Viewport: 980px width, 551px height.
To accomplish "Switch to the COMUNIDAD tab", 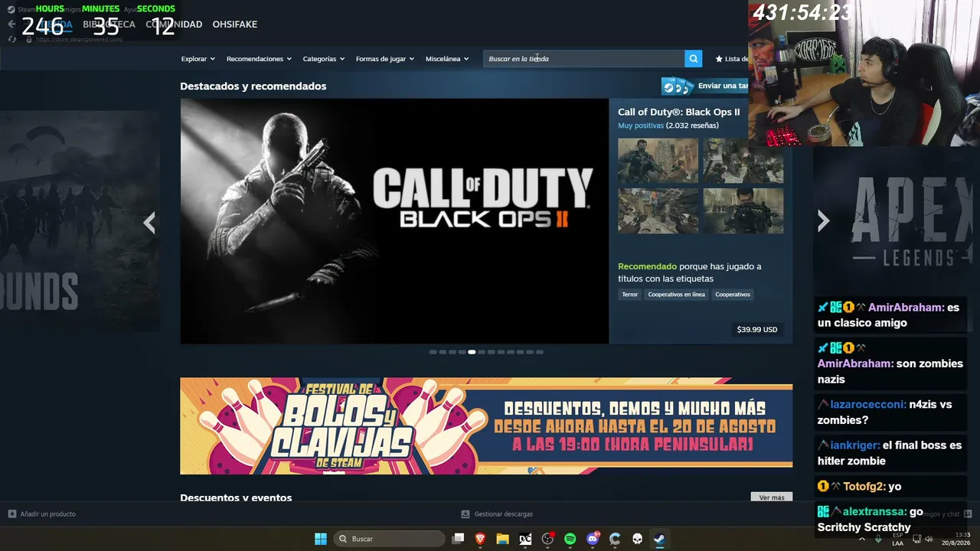I will pyautogui.click(x=174, y=24).
